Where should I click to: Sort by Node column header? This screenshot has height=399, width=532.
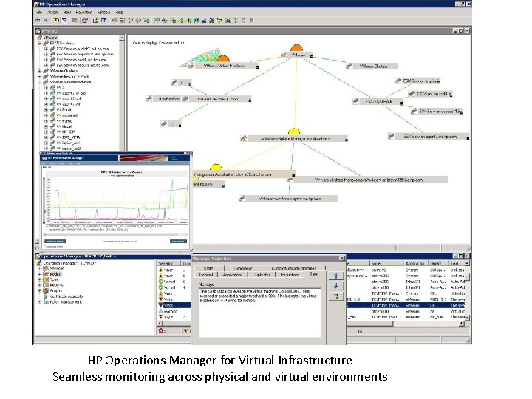[386, 263]
